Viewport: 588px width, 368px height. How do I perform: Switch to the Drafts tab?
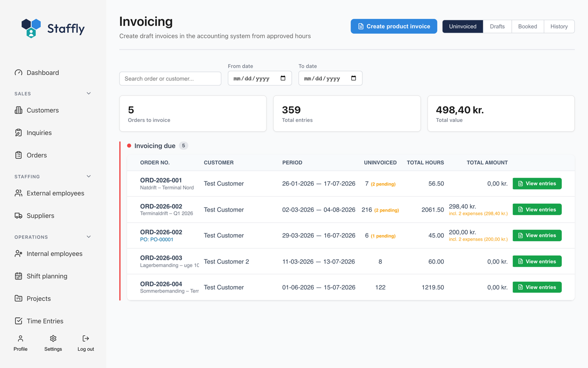pos(497,27)
